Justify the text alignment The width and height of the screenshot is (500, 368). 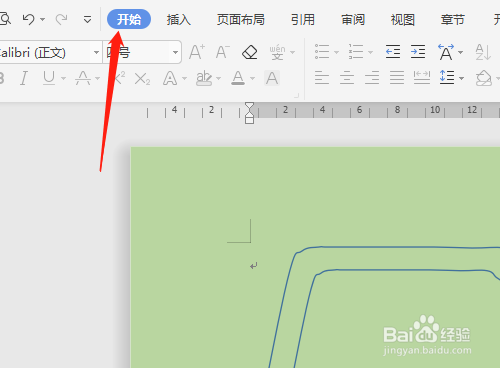point(397,78)
